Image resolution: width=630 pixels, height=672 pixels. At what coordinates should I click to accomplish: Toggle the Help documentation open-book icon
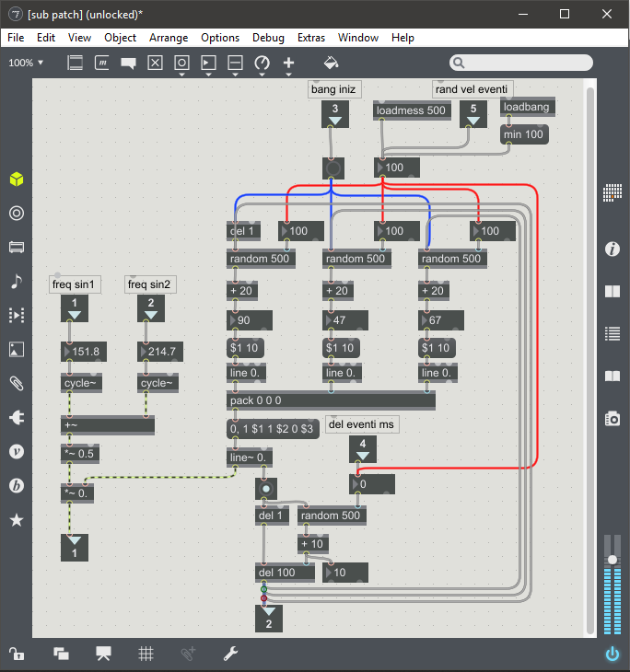612,377
